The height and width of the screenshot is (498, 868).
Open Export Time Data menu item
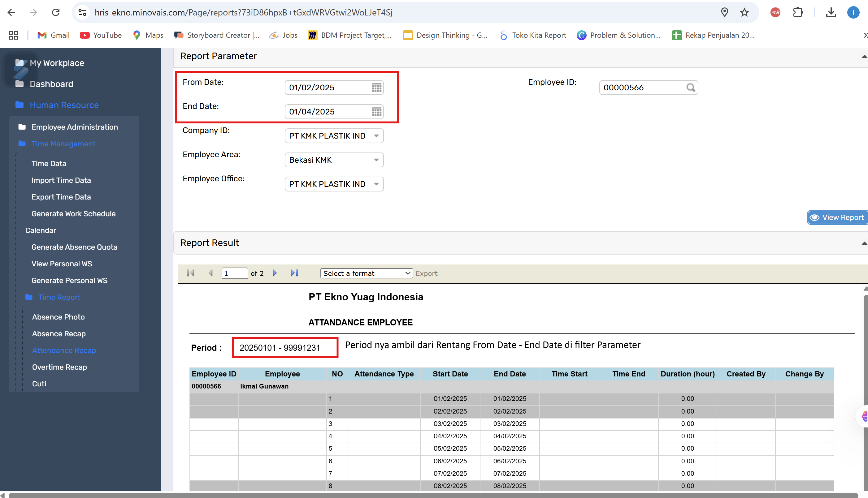(x=61, y=197)
